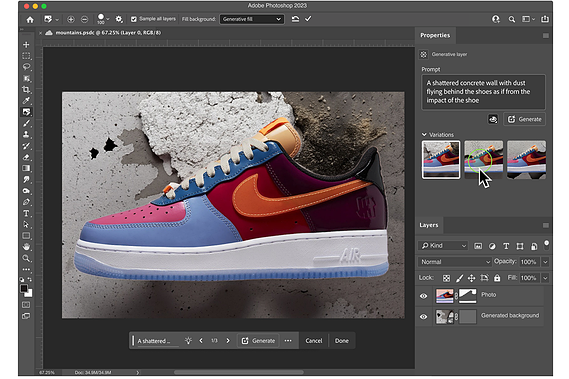Filter layers by adjustment layer icon
Image resolution: width=569 pixels, height=379 pixels.
tap(492, 246)
